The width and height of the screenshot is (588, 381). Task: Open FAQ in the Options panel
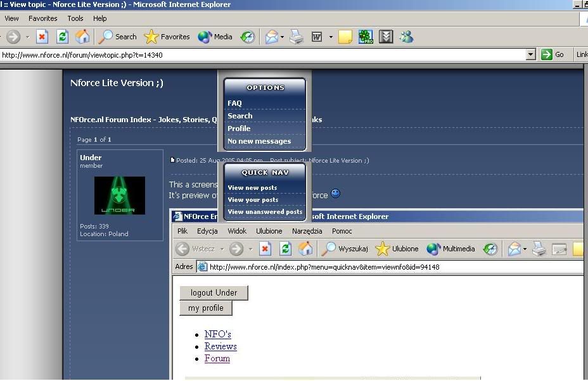(234, 103)
